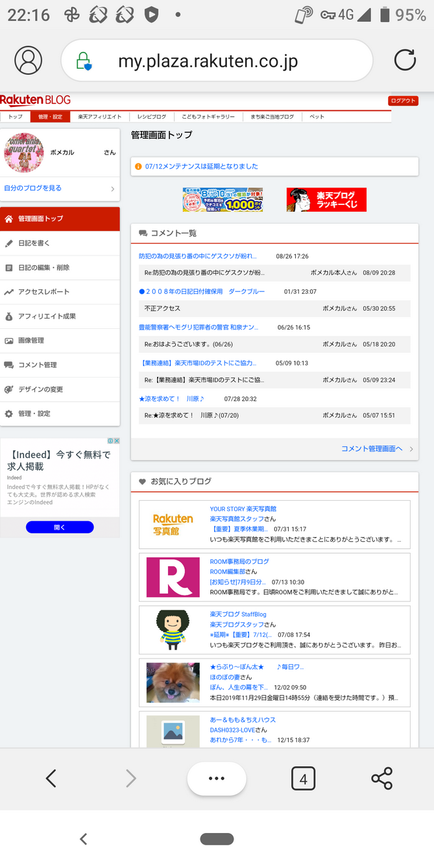Screen dimensions: 434x868
Task: Open the 07/12メンテナンスは延期となりました notice
Action: (x=202, y=167)
